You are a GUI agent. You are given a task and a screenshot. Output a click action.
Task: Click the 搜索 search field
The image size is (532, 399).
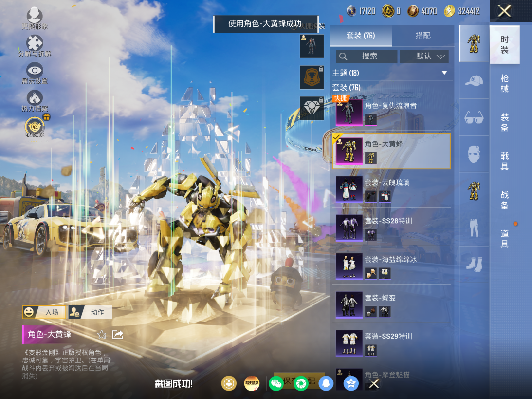[367, 56]
